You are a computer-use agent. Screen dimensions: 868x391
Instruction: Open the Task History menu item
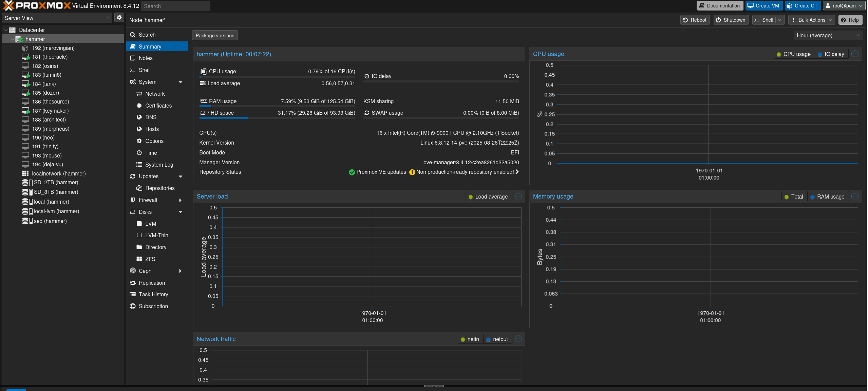(x=153, y=294)
